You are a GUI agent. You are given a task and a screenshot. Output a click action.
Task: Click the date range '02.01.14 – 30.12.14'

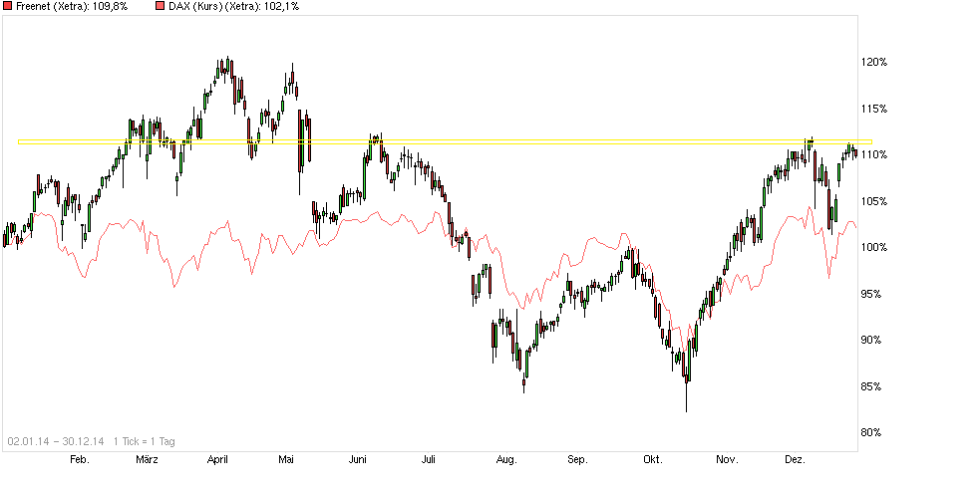[x=56, y=442]
